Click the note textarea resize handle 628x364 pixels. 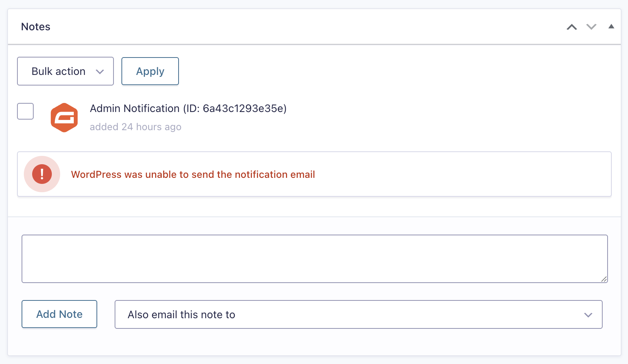coord(604,279)
